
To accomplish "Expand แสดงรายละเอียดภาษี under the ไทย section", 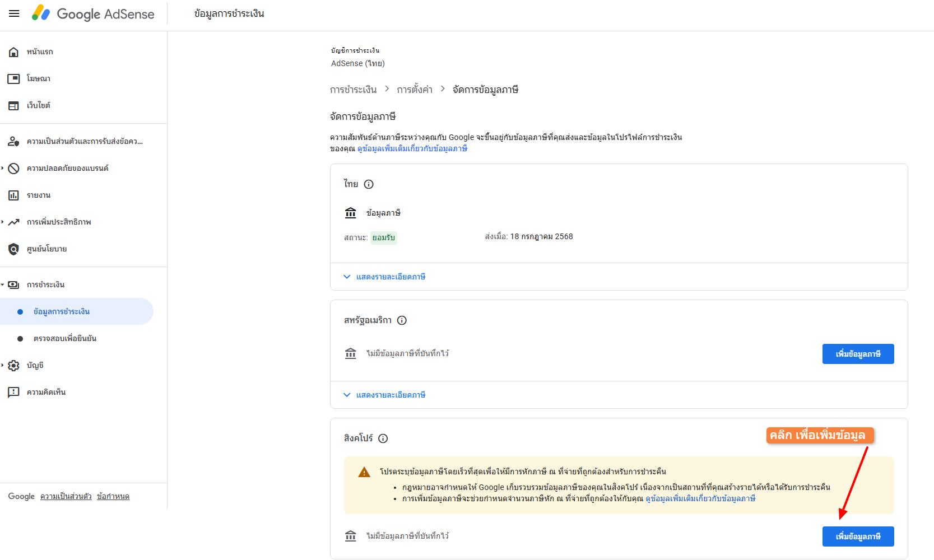I will (x=384, y=276).
